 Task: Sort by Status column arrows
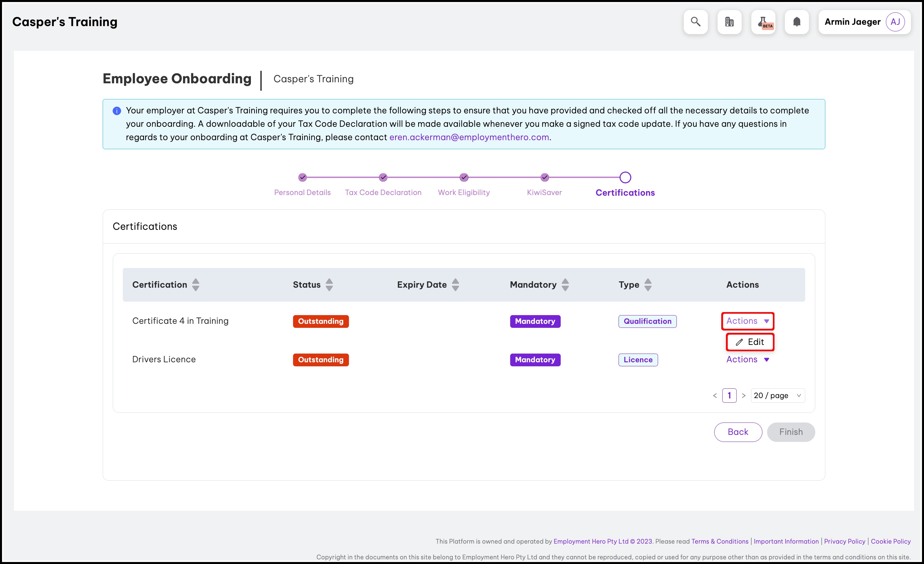[329, 285]
